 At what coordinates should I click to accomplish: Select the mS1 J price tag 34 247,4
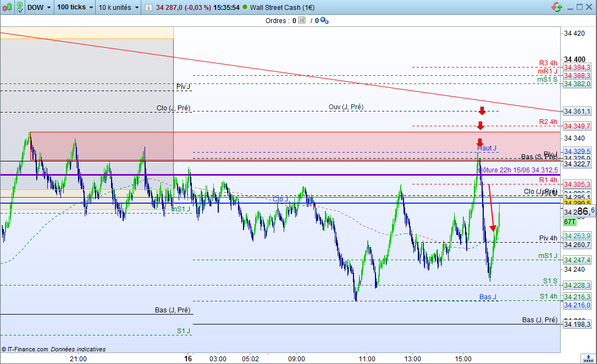577,260
